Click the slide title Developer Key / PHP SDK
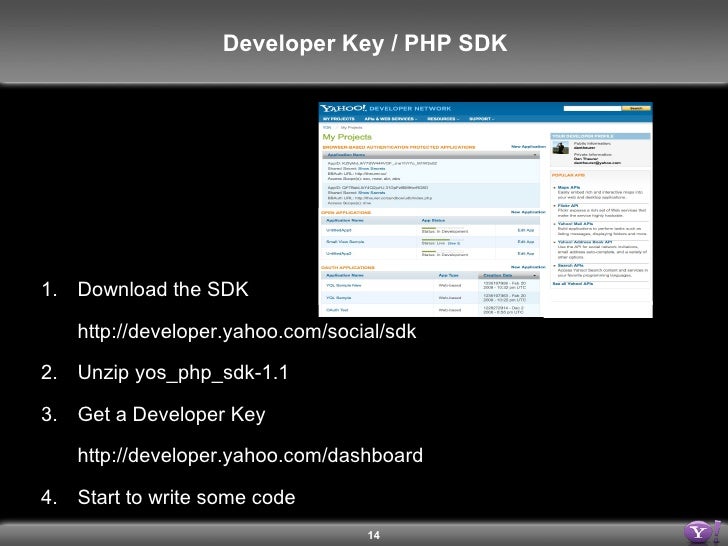Viewport: 728px width, 546px height. (365, 43)
